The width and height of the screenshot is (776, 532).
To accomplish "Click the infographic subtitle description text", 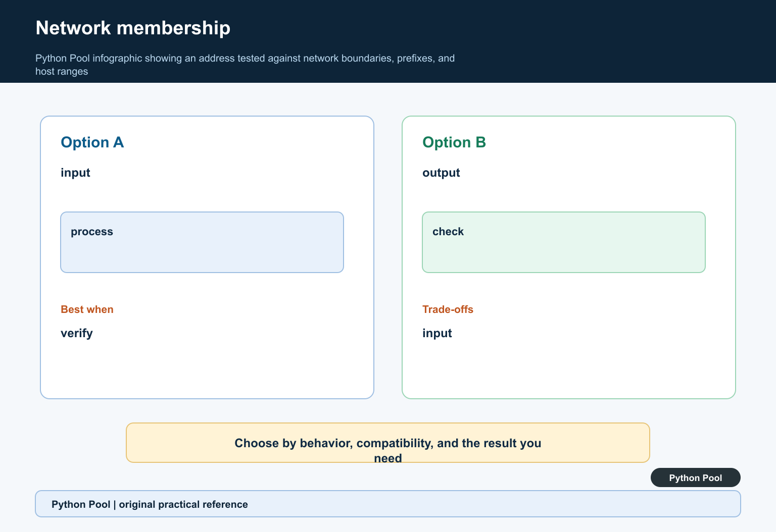I will [245, 65].
